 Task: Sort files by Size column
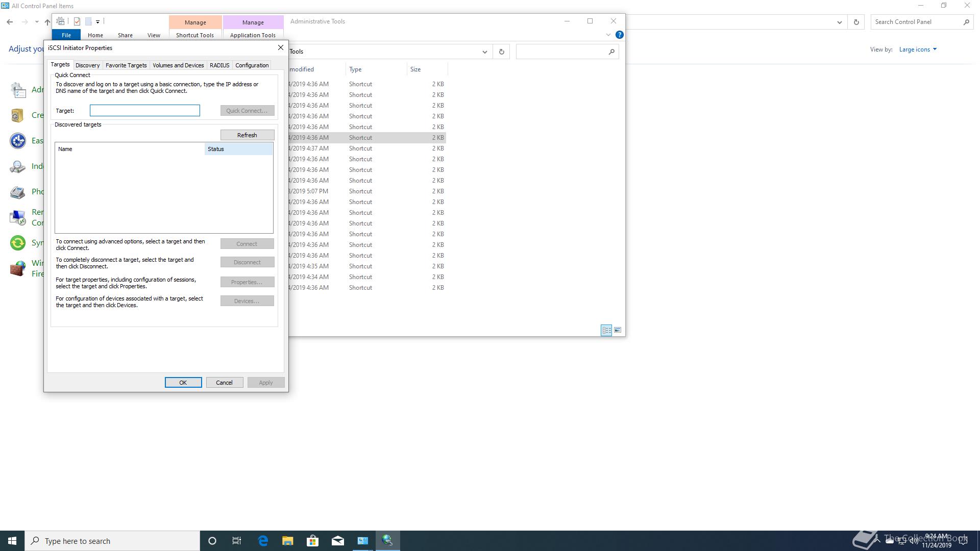coord(427,69)
